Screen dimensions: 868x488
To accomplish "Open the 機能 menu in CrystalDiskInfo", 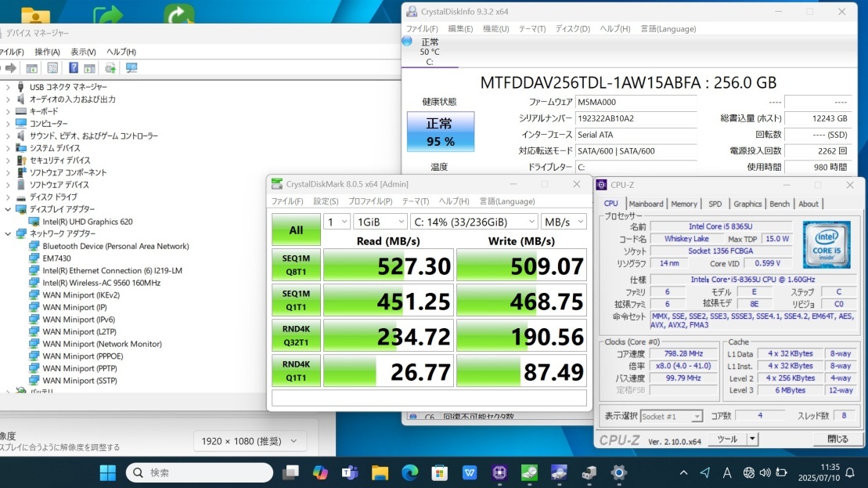I will pyautogui.click(x=495, y=29).
